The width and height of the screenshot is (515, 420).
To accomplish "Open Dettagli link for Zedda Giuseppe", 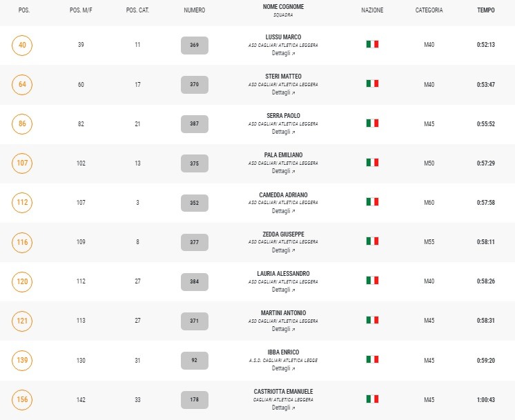I will (283, 250).
